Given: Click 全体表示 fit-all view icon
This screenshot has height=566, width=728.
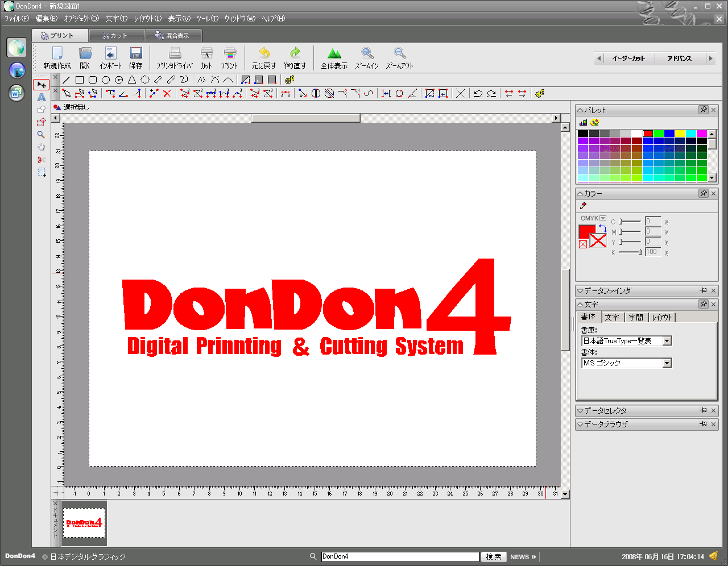Looking at the screenshot, I should [334, 57].
